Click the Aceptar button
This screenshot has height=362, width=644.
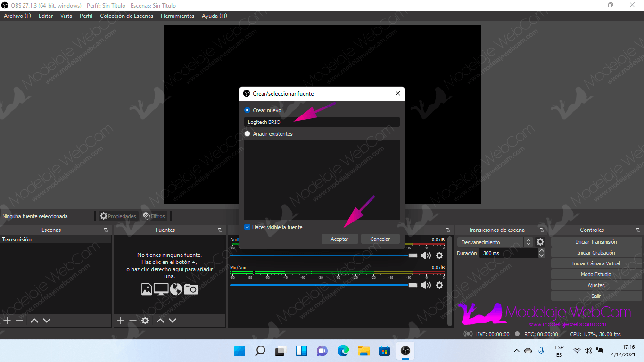pos(339,239)
